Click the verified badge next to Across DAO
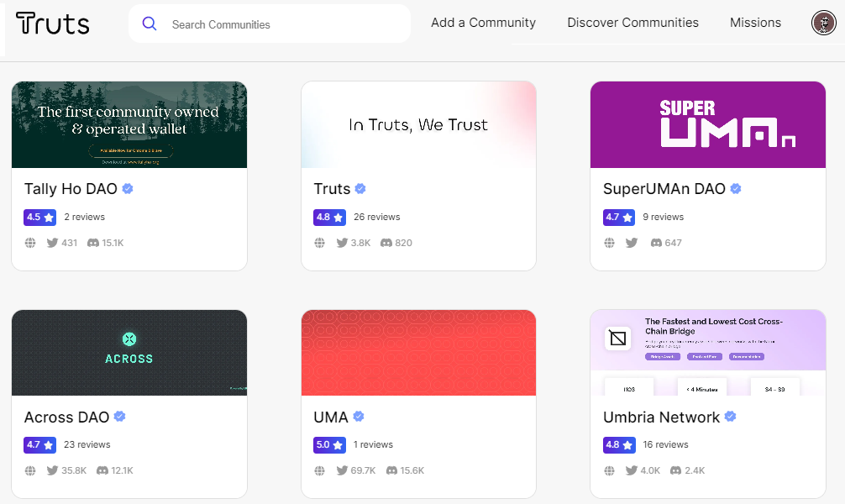Image resolution: width=845 pixels, height=504 pixels. pyautogui.click(x=118, y=417)
